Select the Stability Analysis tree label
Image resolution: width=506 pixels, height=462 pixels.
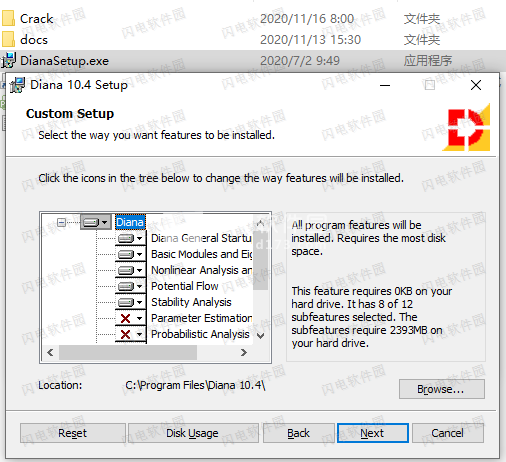[x=191, y=302]
